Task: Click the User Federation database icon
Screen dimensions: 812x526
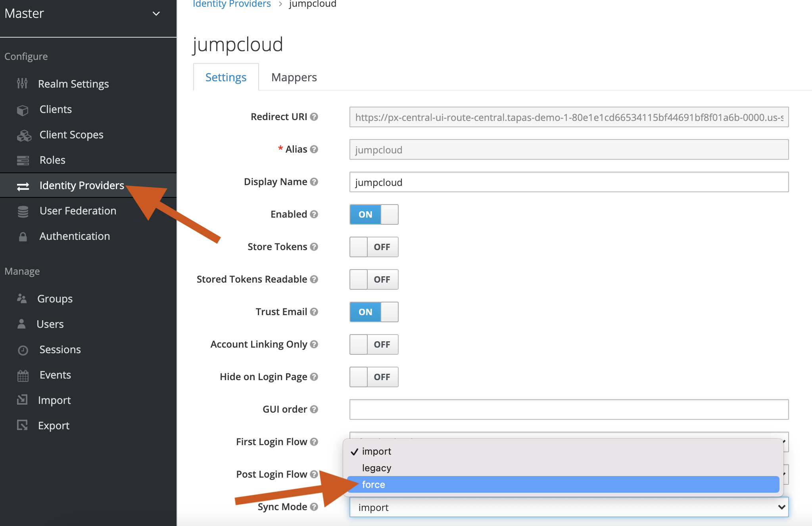Action: click(x=23, y=212)
